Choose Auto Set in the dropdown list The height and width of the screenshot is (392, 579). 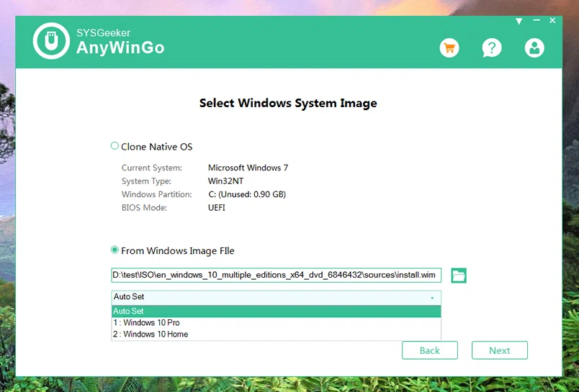[276, 311]
